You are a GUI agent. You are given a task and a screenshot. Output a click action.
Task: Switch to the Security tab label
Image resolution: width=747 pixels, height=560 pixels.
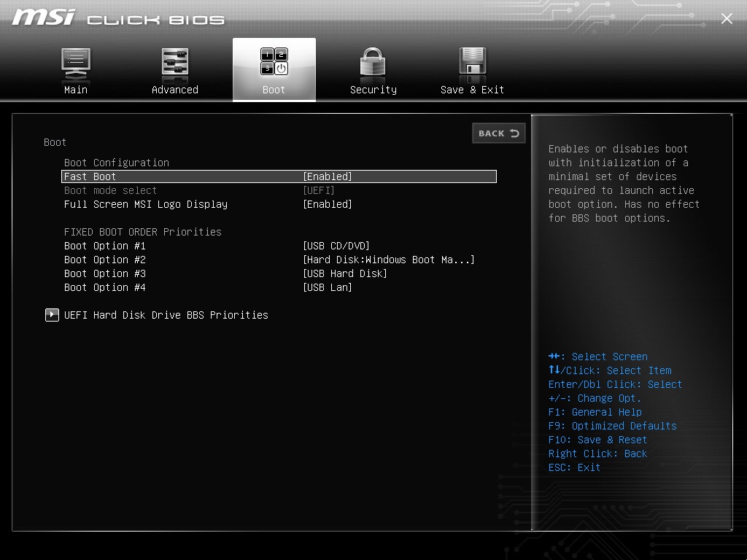point(373,90)
